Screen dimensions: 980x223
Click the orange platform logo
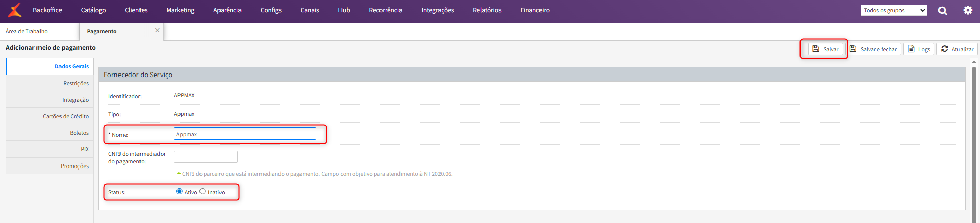point(15,10)
